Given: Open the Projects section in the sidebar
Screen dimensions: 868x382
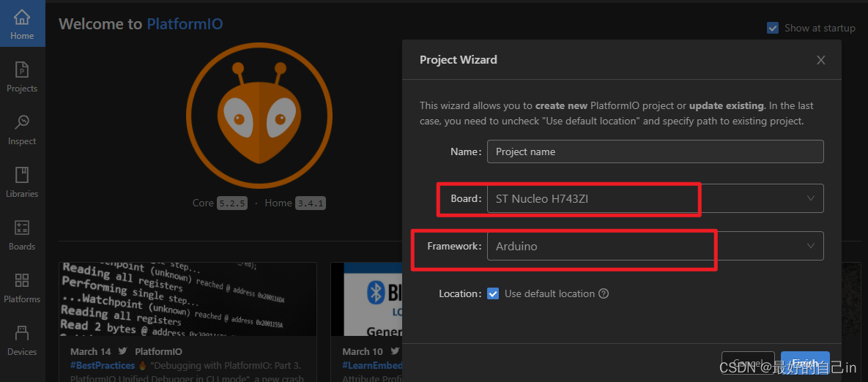Looking at the screenshot, I should 22,78.
